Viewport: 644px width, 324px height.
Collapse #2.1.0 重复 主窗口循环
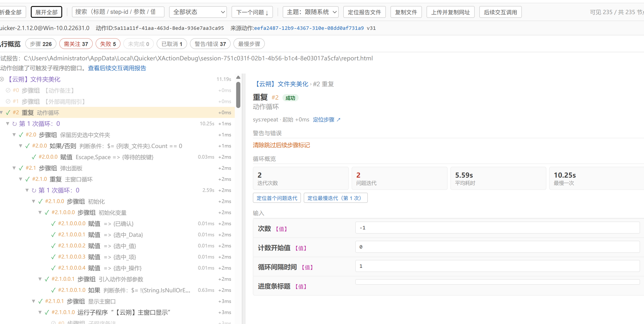21,179
